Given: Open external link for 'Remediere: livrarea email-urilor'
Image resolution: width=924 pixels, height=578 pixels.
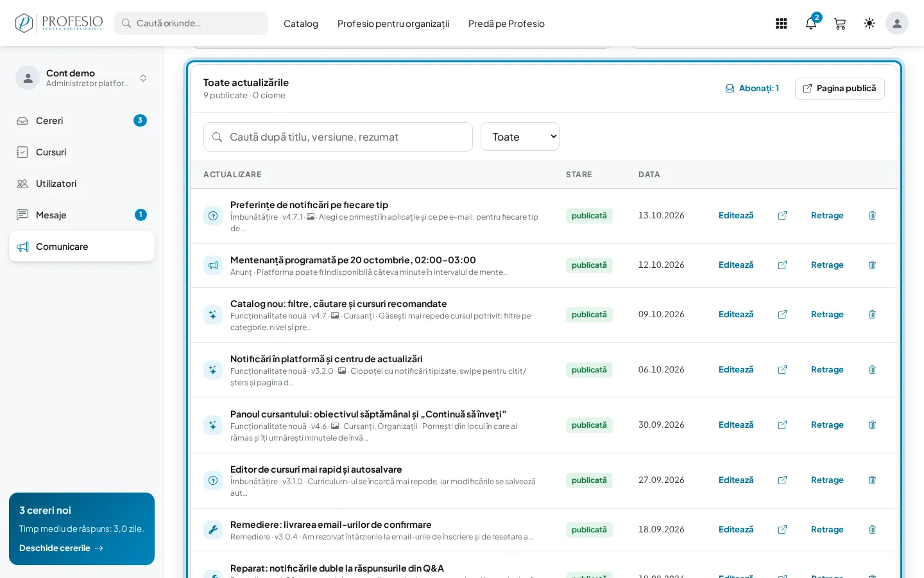Looking at the screenshot, I should tap(782, 530).
